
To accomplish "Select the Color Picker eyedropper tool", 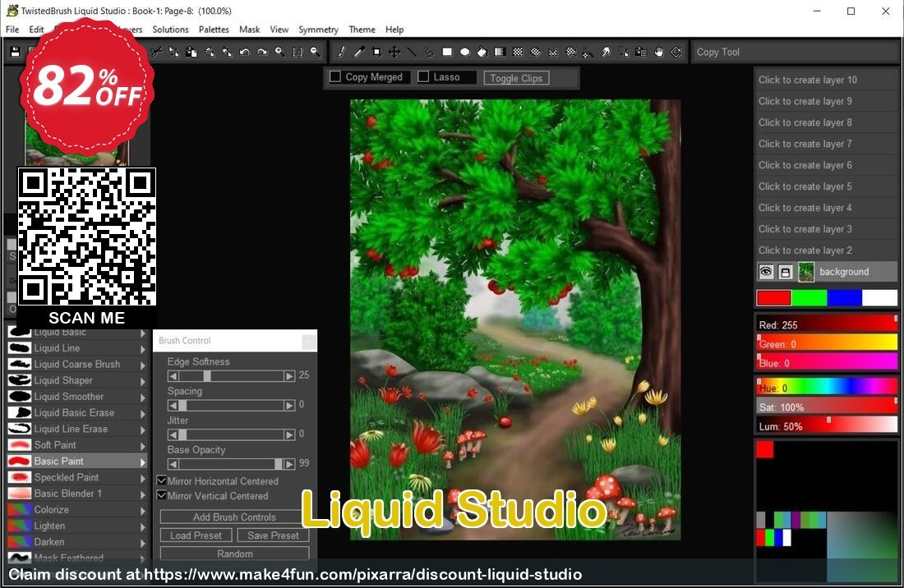I will 358,52.
